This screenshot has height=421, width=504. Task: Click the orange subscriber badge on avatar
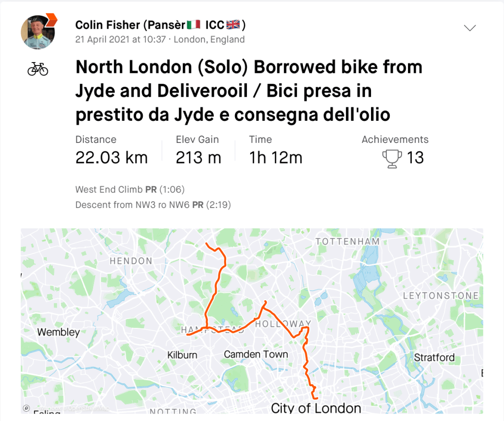(x=50, y=20)
